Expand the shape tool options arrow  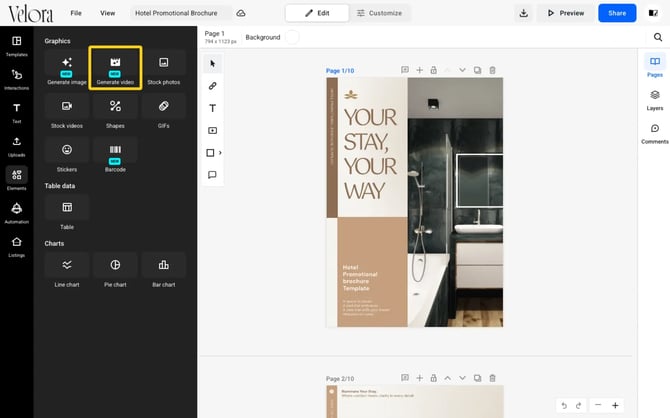point(220,153)
